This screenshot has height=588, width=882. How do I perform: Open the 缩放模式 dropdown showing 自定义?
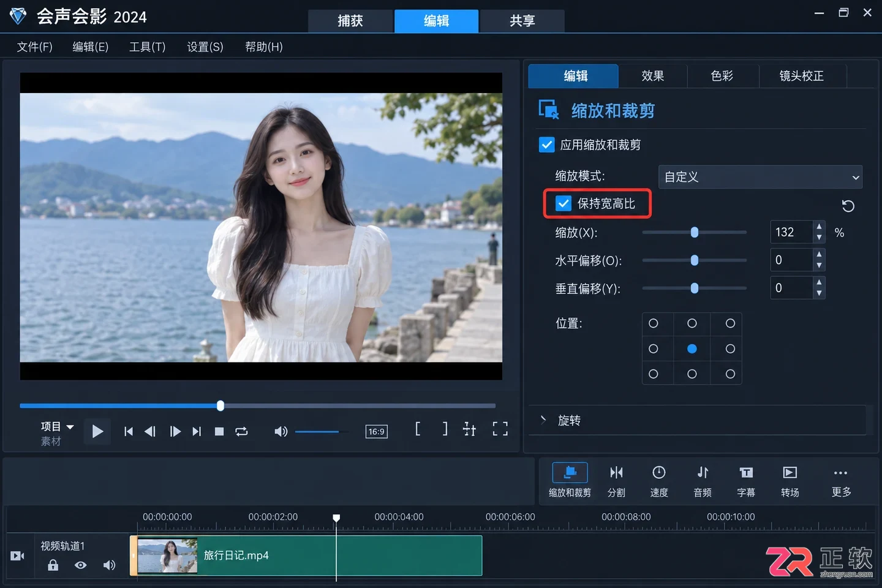click(x=760, y=177)
